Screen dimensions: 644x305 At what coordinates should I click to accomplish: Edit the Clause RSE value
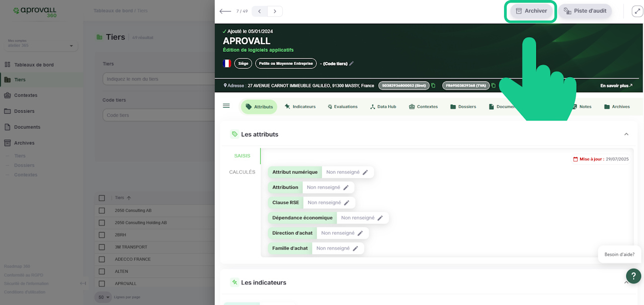pos(347,203)
